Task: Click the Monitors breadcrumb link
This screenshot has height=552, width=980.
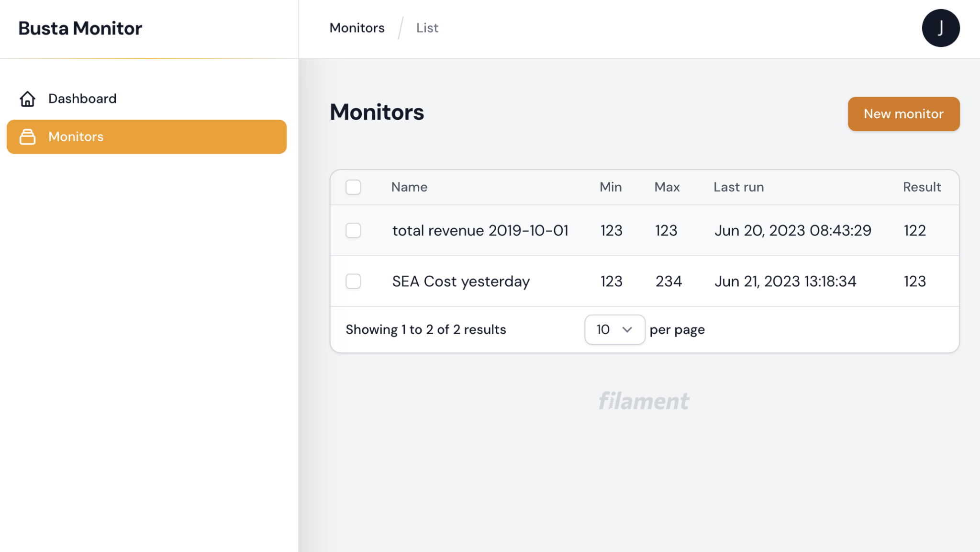Action: click(357, 28)
